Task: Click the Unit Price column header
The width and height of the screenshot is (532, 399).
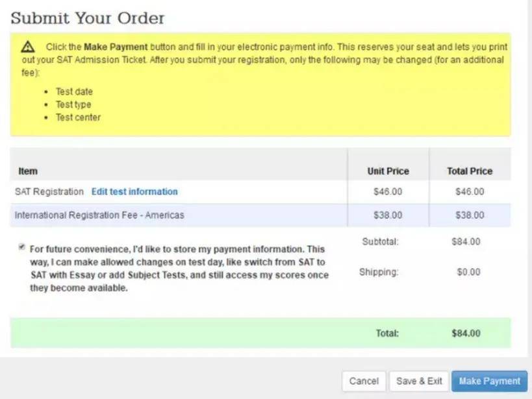Action: [x=388, y=171]
